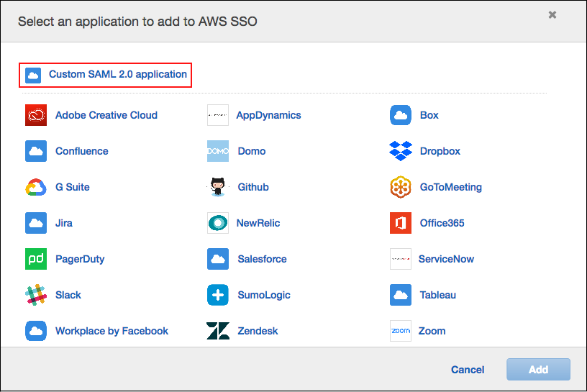Click the Custom SAML 2.0 application cloud icon
Viewport: 587px width, 392px height.
pos(33,76)
